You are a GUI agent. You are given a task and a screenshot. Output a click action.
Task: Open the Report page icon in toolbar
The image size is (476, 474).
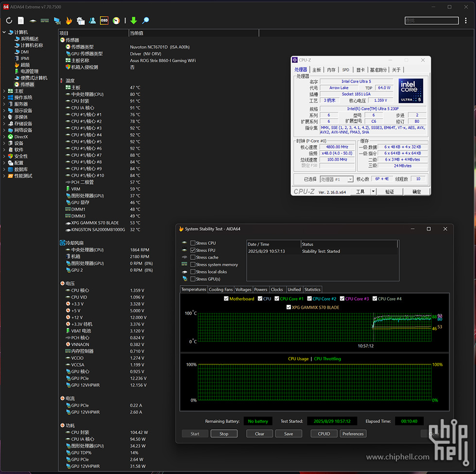click(20, 20)
